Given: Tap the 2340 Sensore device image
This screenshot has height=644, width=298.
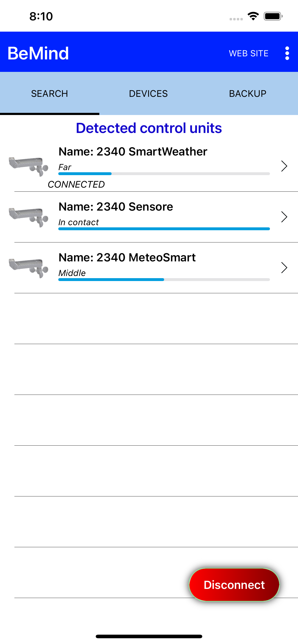Looking at the screenshot, I should (28, 217).
